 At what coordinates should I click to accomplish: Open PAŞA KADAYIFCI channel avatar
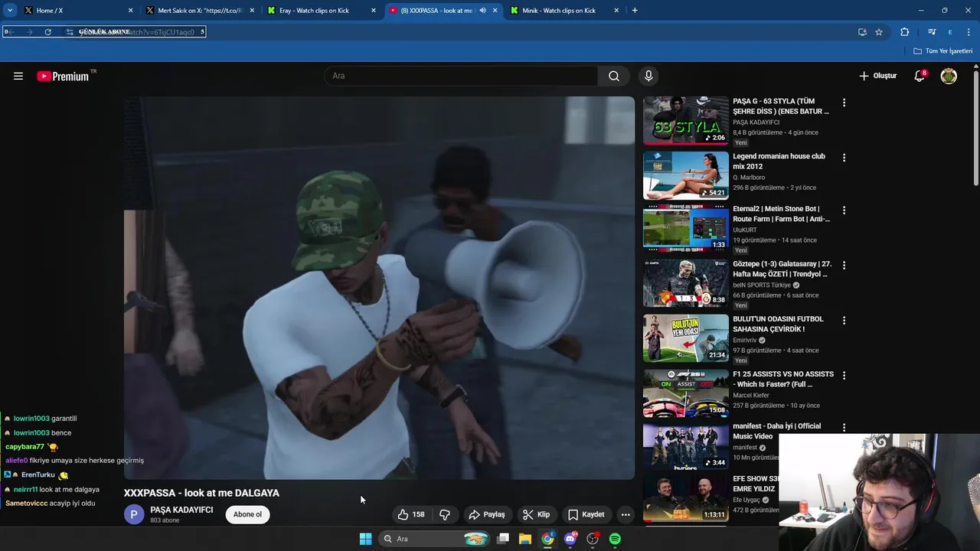click(134, 514)
